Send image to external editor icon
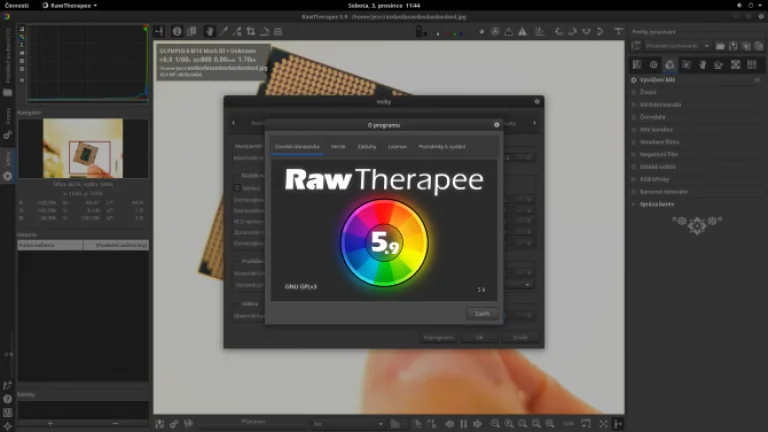Viewport: 768px width, 432px height. [188, 424]
